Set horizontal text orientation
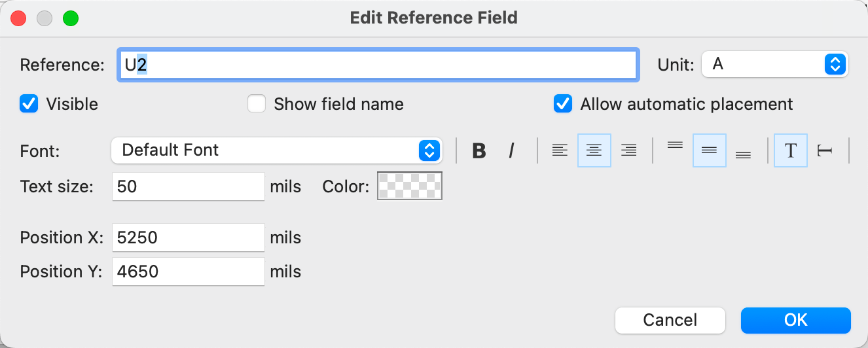 [791, 150]
